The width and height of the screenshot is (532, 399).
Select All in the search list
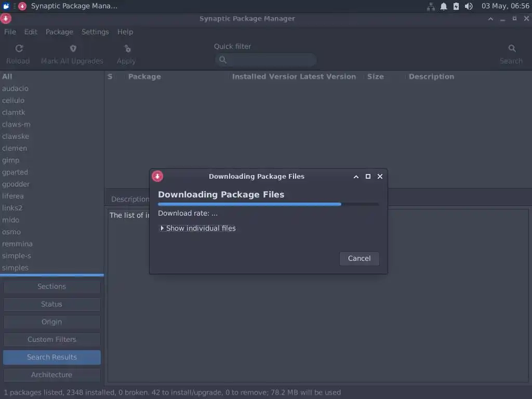7,77
